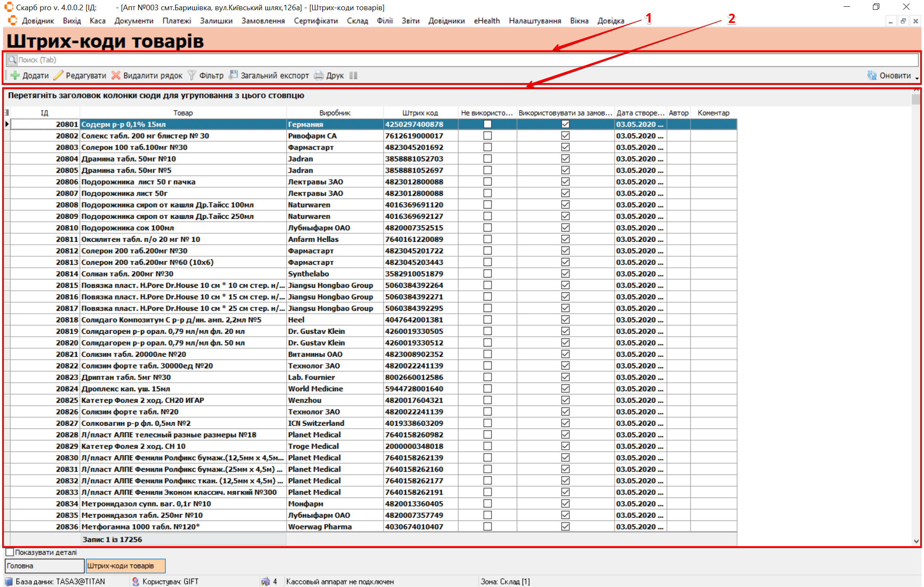Open the Звіти menu
This screenshot has height=587, width=924.
click(x=410, y=21)
